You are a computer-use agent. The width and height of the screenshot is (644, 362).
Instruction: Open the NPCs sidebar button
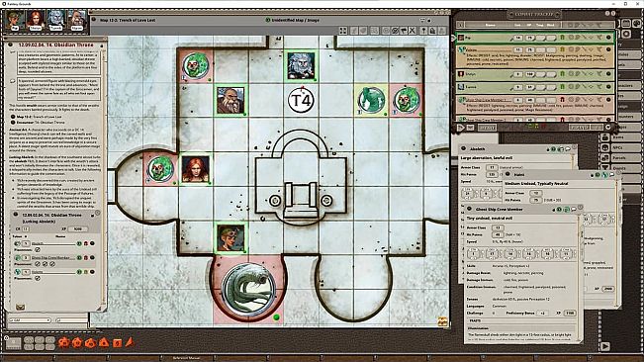coord(620,147)
